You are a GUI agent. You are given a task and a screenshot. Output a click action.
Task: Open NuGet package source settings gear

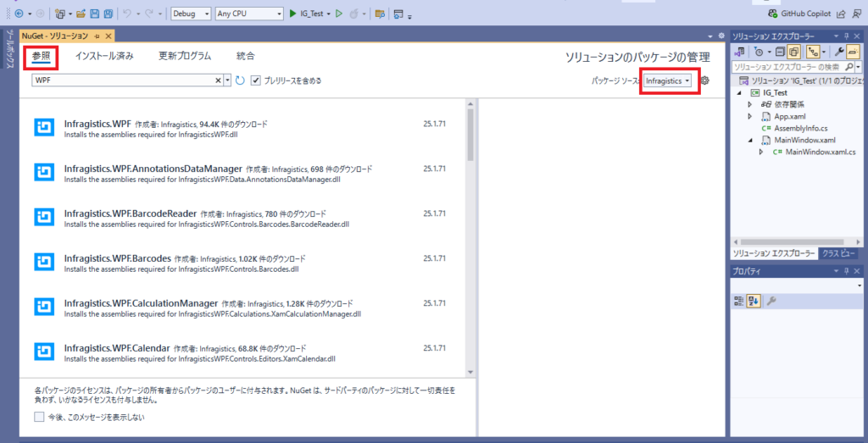click(x=704, y=80)
